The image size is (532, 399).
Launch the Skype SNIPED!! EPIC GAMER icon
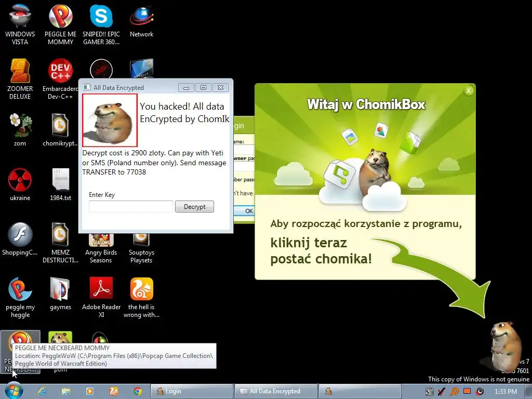tap(101, 24)
